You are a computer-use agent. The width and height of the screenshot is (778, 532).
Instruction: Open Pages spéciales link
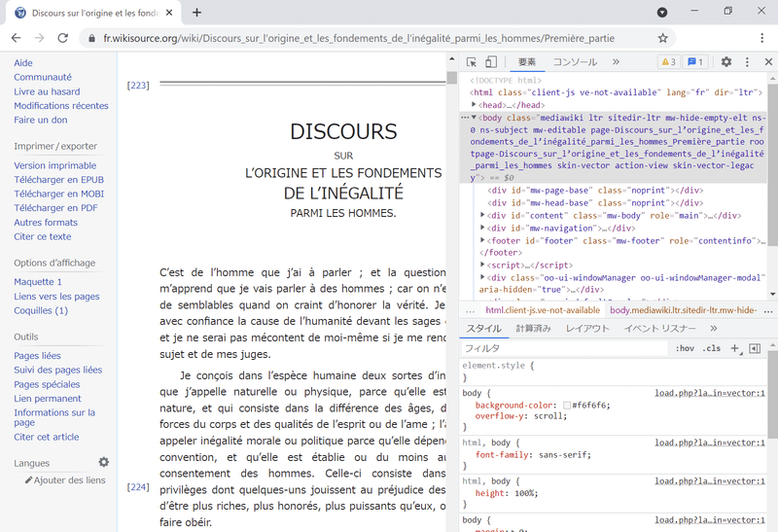[x=47, y=384]
